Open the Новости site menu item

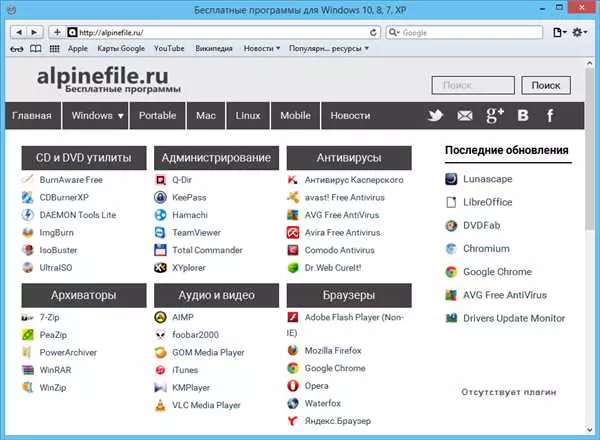[350, 116]
